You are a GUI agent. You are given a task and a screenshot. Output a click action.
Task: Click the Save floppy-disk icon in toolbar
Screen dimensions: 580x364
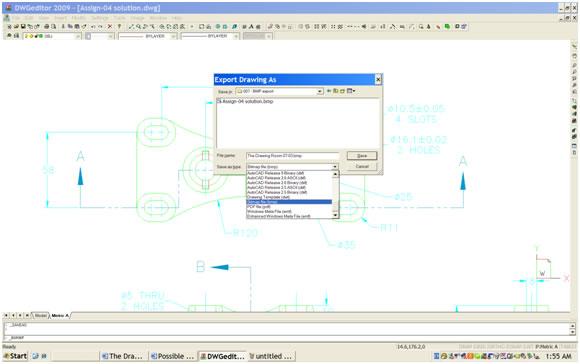click(x=23, y=27)
